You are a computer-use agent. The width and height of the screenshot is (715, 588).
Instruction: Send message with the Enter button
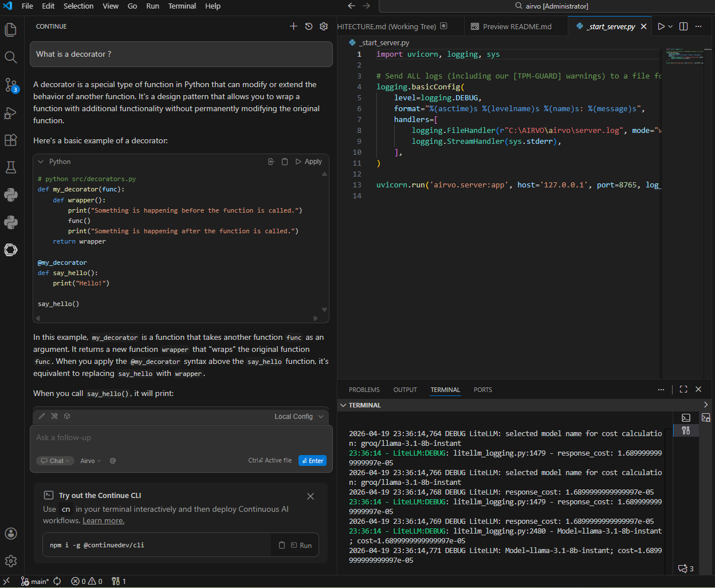pos(312,461)
